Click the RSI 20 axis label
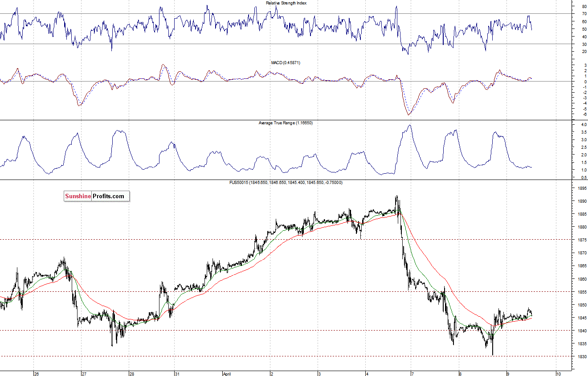Screen dimensions: 588x376 (584, 52)
